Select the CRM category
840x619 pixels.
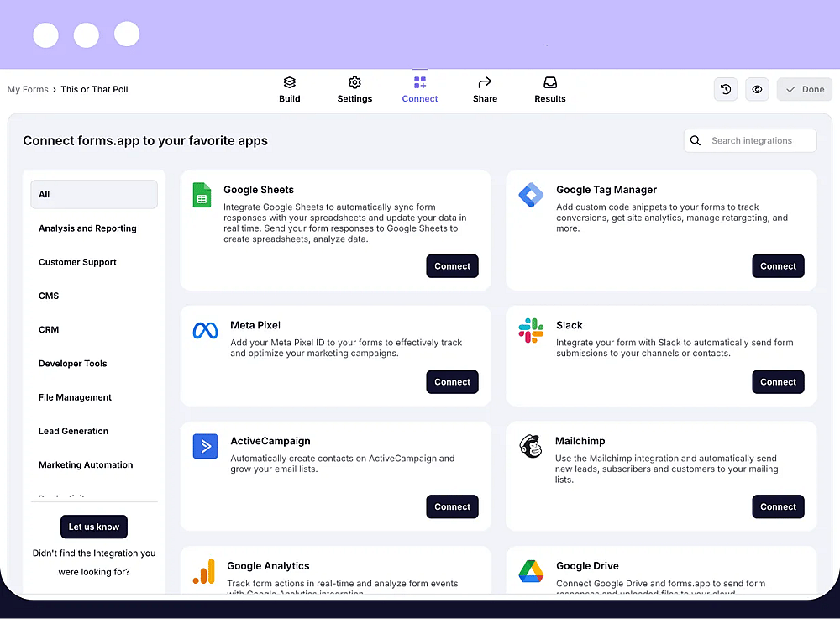pyautogui.click(x=49, y=329)
